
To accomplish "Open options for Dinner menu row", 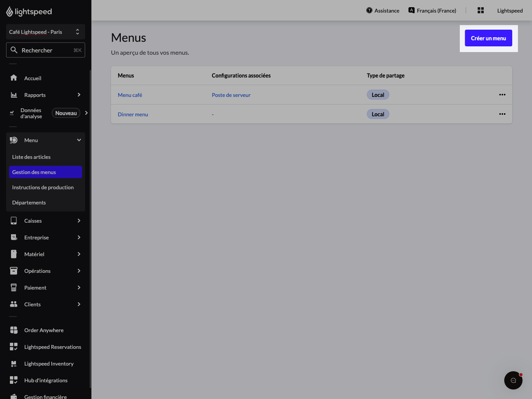I will pos(502,114).
